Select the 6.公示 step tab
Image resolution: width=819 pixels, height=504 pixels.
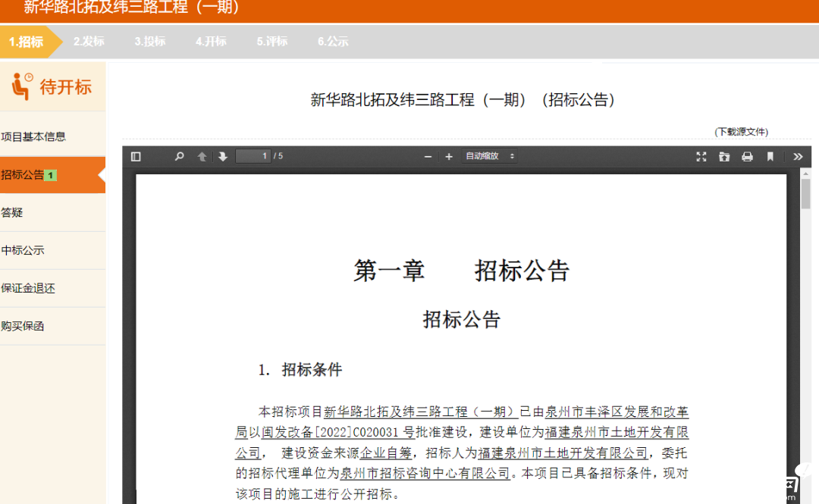pyautogui.click(x=333, y=42)
